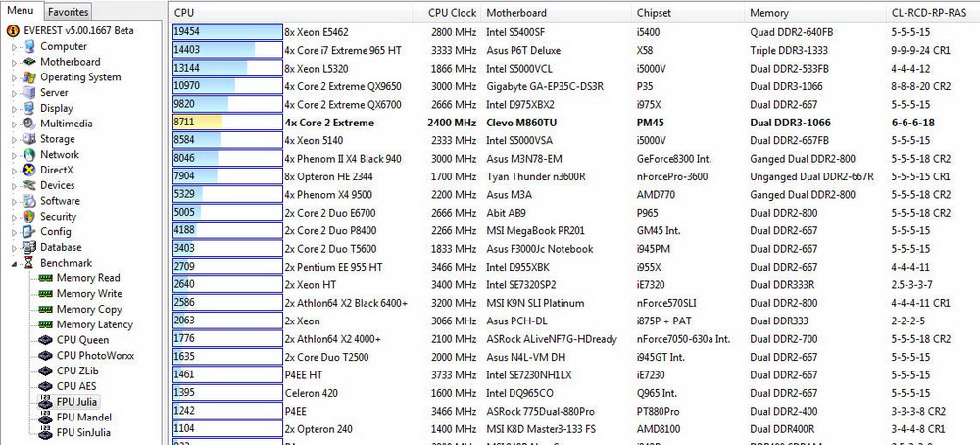Switch to the Menu tab
Viewport: 980px width, 445px height.
[x=21, y=10]
